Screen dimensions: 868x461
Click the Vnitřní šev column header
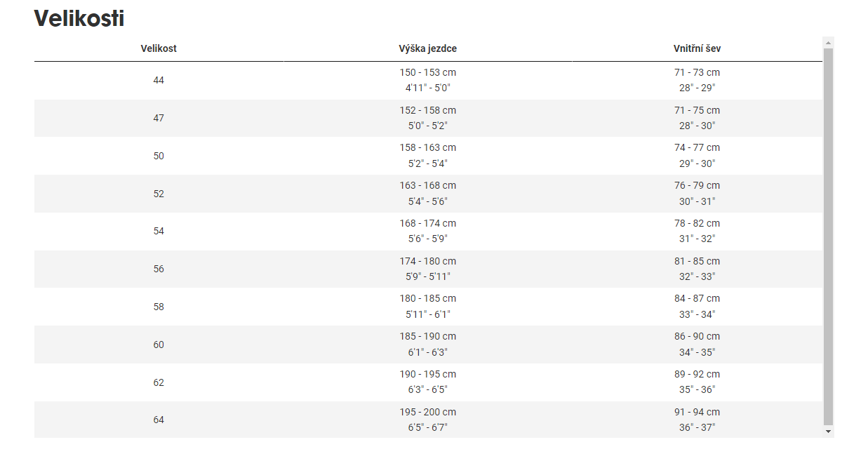pyautogui.click(x=697, y=48)
